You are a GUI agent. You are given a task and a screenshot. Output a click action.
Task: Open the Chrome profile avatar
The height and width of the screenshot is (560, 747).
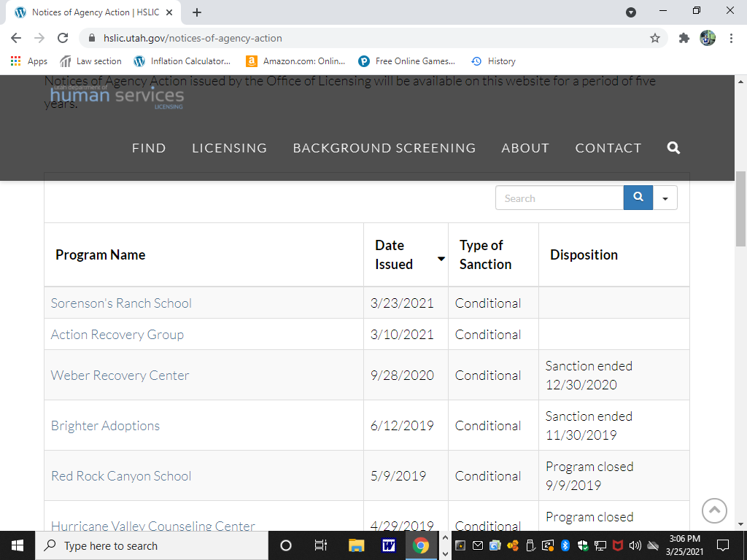point(708,38)
